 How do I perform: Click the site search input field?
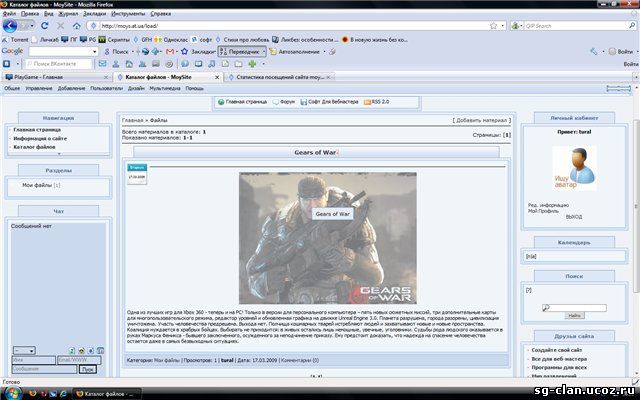pyautogui.click(x=574, y=308)
